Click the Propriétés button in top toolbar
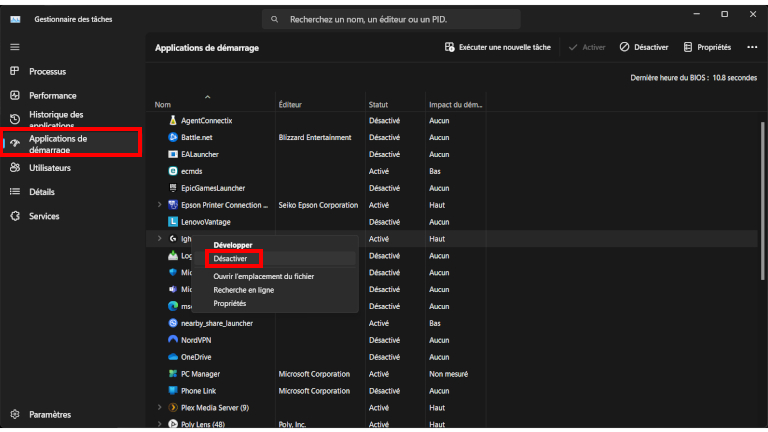Image resolution: width=768 pixels, height=432 pixels. 707,47
